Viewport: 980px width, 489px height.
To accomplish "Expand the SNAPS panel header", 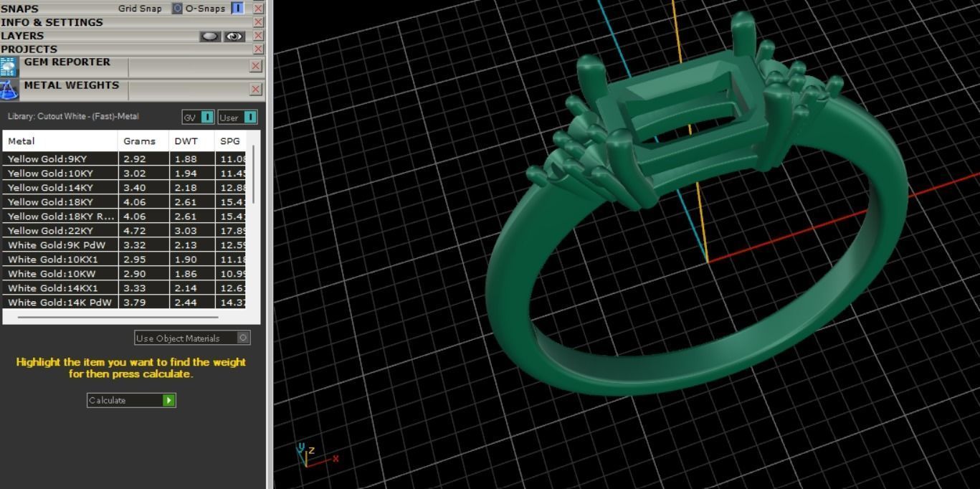I will pyautogui.click(x=20, y=9).
